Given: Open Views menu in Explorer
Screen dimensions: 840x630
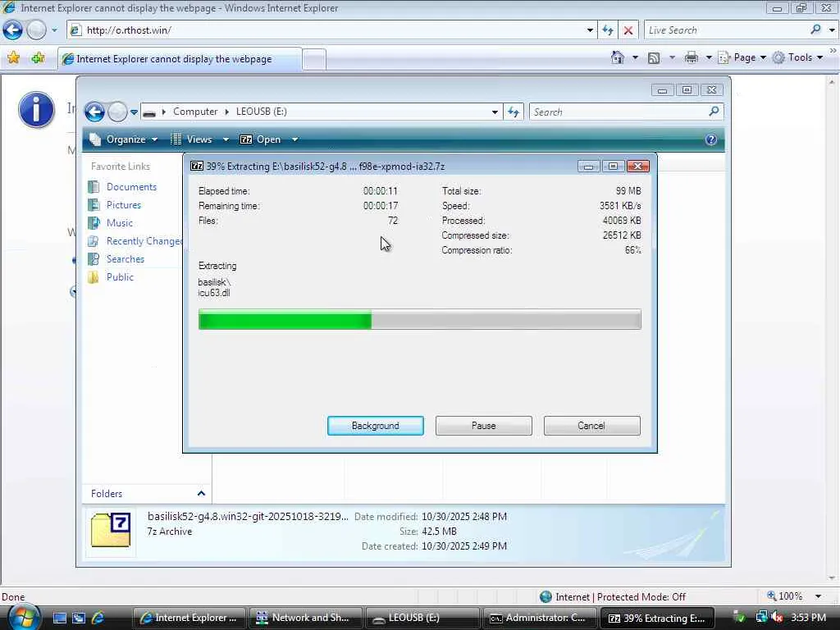Looking at the screenshot, I should (199, 139).
